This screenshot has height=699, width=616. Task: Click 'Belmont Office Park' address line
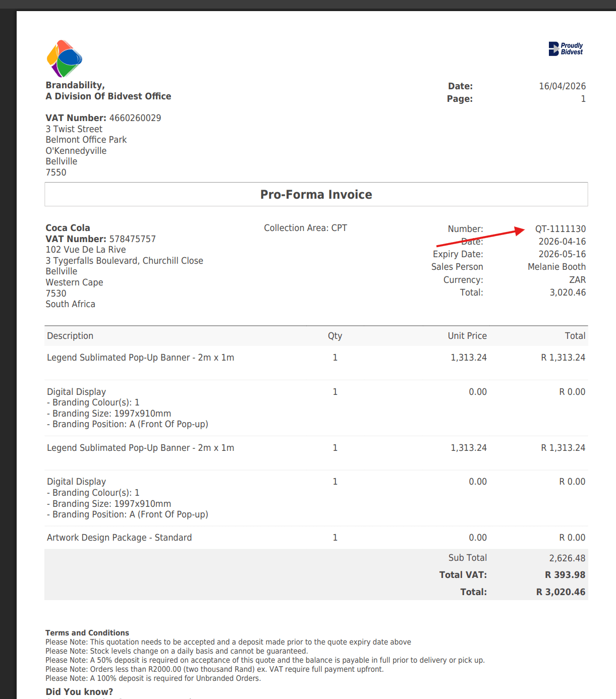86,140
